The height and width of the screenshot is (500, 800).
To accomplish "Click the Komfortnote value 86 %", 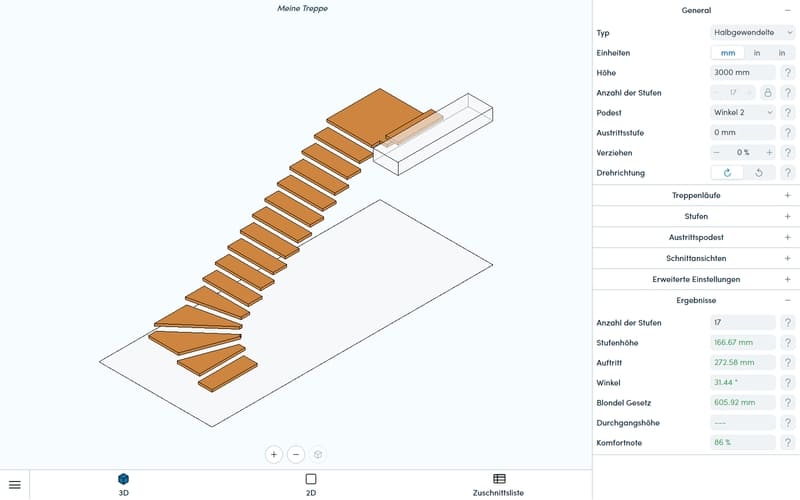I will click(743, 443).
